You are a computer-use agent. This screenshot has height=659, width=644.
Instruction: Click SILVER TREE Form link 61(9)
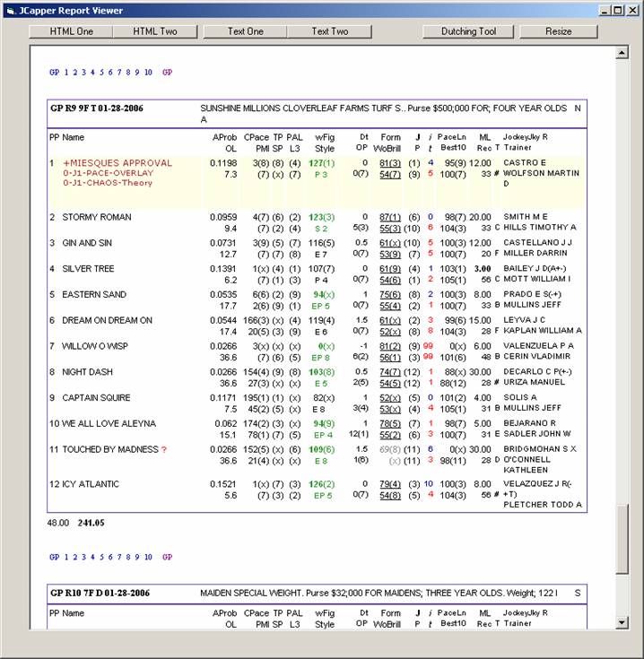390,269
